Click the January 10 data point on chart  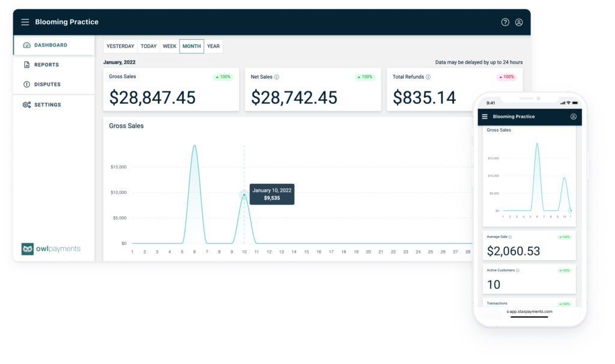pos(244,195)
